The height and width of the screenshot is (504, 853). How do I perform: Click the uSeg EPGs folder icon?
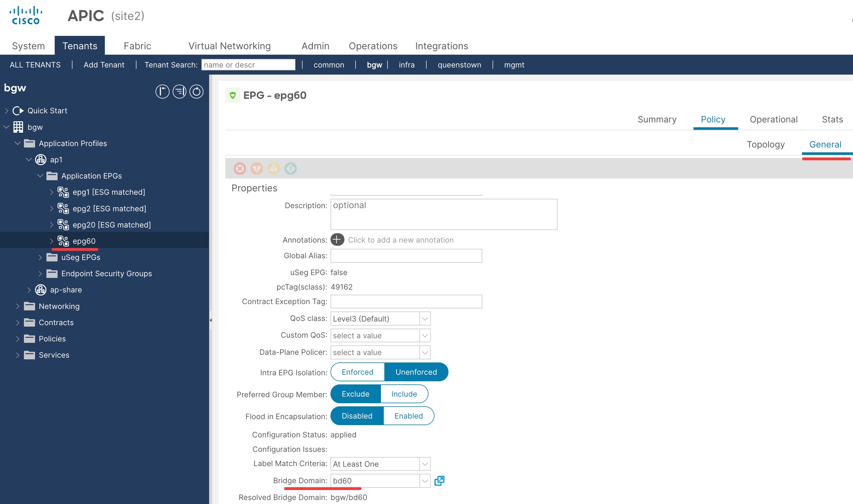(x=52, y=257)
